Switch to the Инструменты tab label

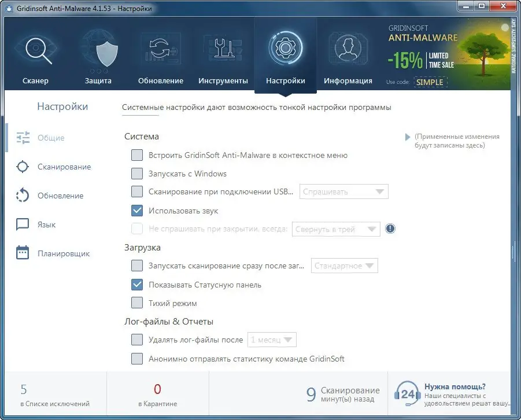click(x=223, y=81)
